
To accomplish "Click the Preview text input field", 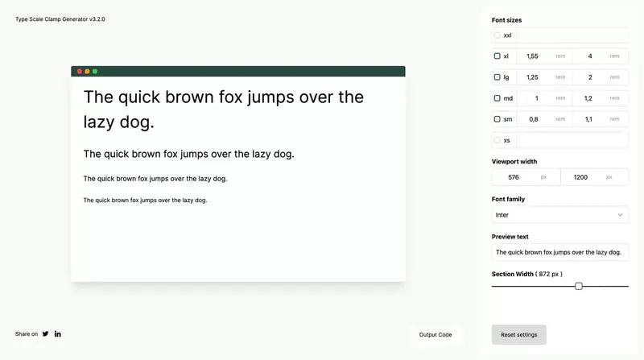I will (x=559, y=252).
